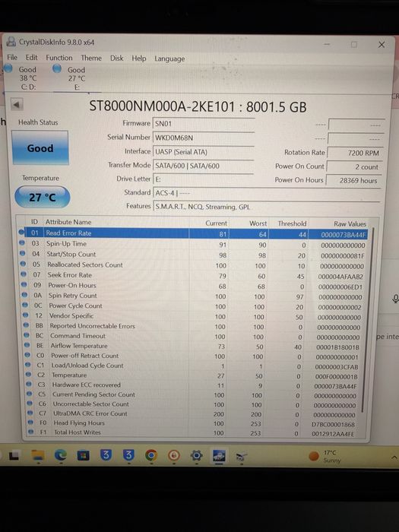399x532 pixels.
Task: Select the Power Cycle Count row
Action: pos(193,306)
